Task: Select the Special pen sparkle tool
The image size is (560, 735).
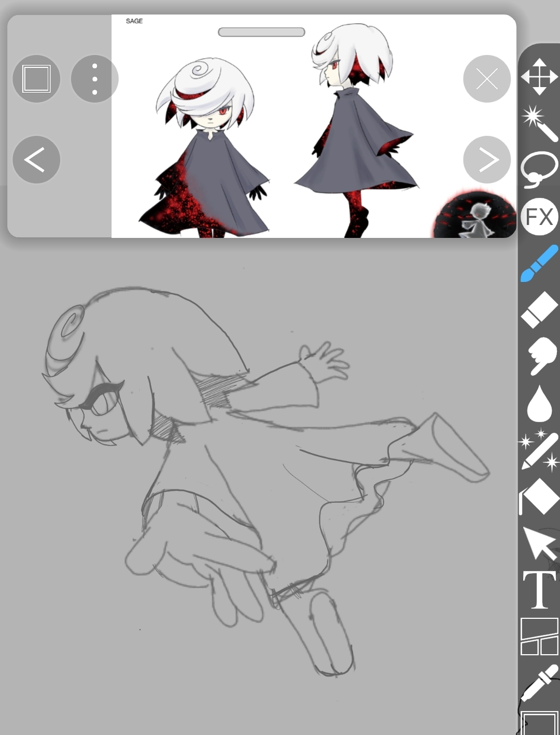Action: pyautogui.click(x=539, y=449)
